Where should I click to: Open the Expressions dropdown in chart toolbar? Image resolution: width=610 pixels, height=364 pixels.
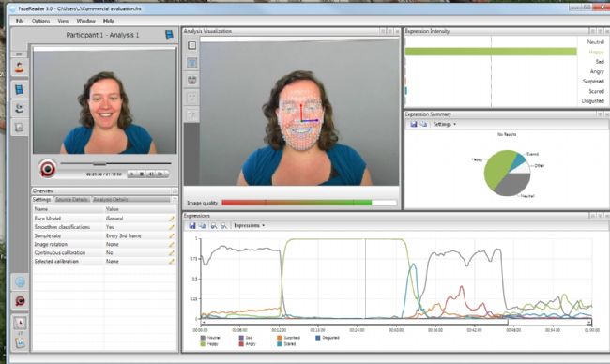249,225
